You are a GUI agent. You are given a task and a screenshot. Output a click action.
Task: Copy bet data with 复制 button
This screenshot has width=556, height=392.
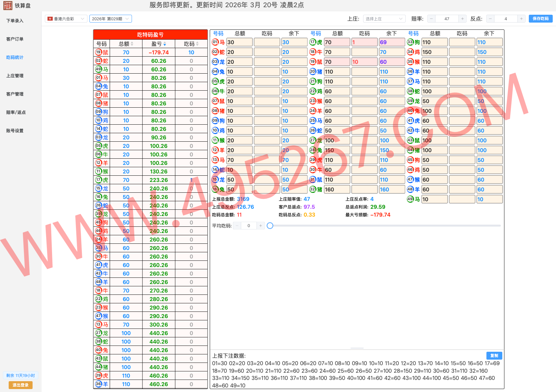point(494,356)
